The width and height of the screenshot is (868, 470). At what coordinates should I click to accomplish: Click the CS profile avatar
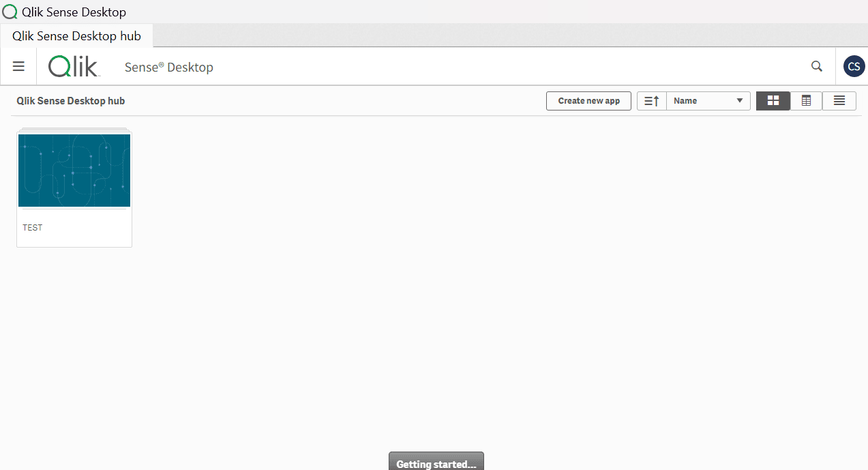tap(853, 66)
